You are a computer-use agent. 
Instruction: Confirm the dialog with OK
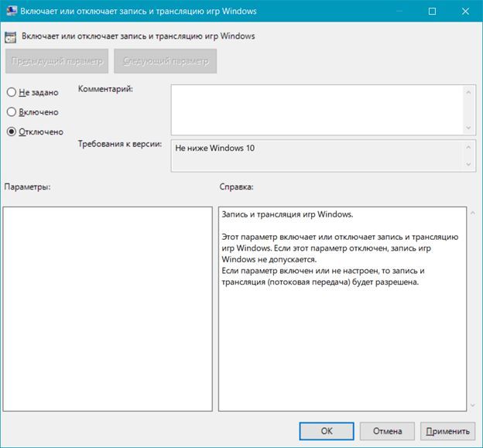(x=327, y=431)
